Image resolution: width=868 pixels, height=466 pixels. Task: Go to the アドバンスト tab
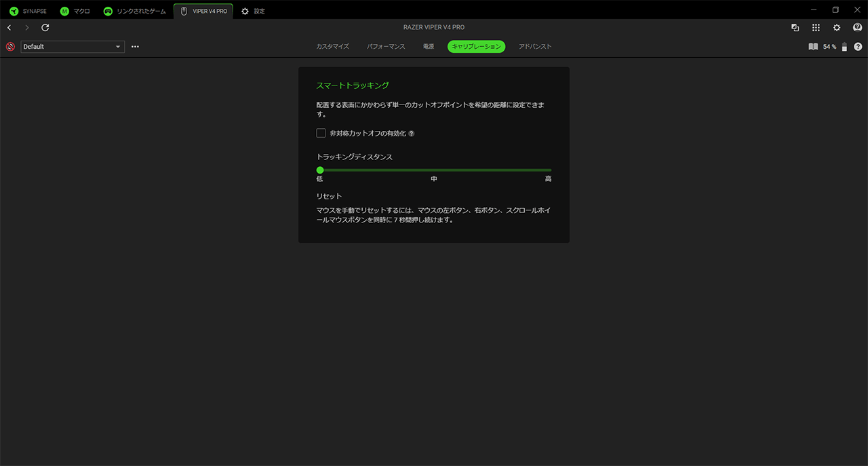tap(535, 47)
